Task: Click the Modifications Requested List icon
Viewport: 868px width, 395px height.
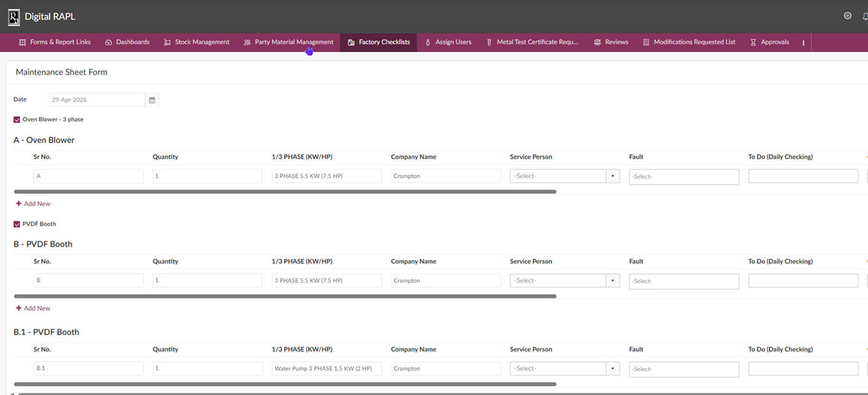Action: pyautogui.click(x=646, y=42)
